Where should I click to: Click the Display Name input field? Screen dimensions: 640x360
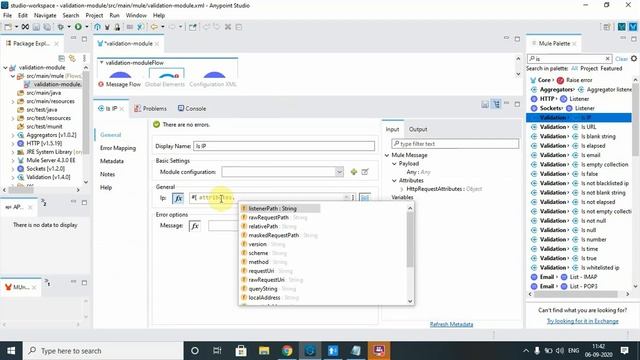(x=284, y=146)
